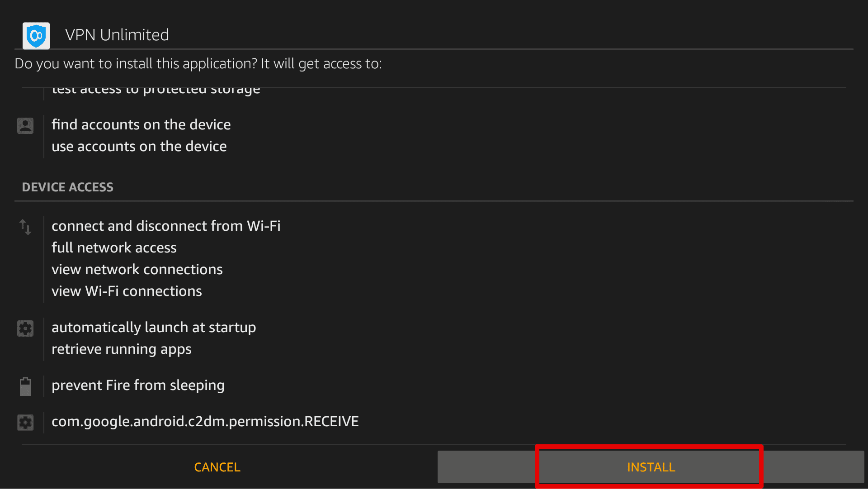Click the DEVICE ACCESS section header
The width and height of the screenshot is (868, 490).
click(67, 187)
